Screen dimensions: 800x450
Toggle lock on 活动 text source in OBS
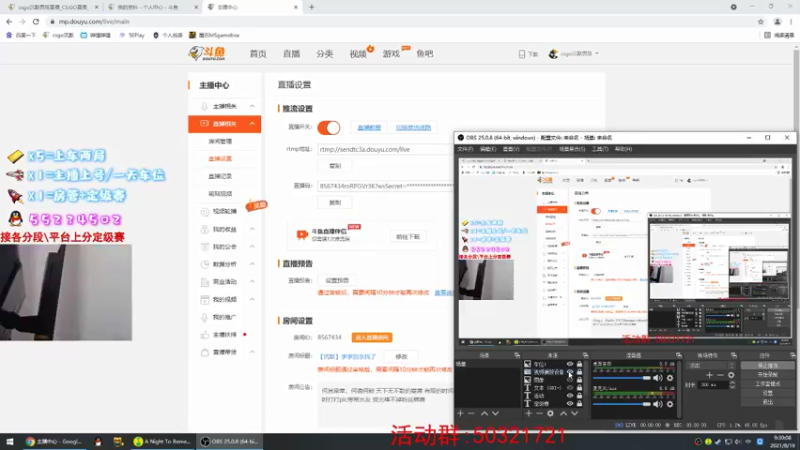coord(579,395)
